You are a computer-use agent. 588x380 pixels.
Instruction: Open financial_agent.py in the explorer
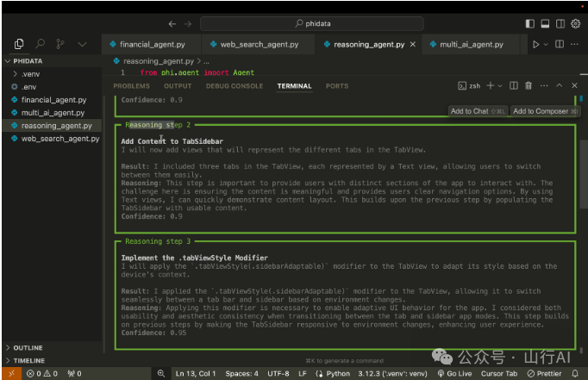pyautogui.click(x=53, y=100)
